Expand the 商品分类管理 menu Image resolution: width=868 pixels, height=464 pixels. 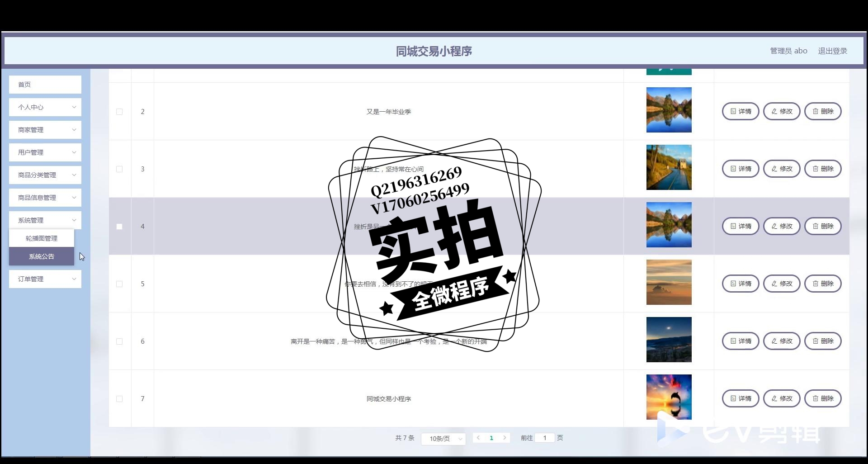click(x=45, y=175)
